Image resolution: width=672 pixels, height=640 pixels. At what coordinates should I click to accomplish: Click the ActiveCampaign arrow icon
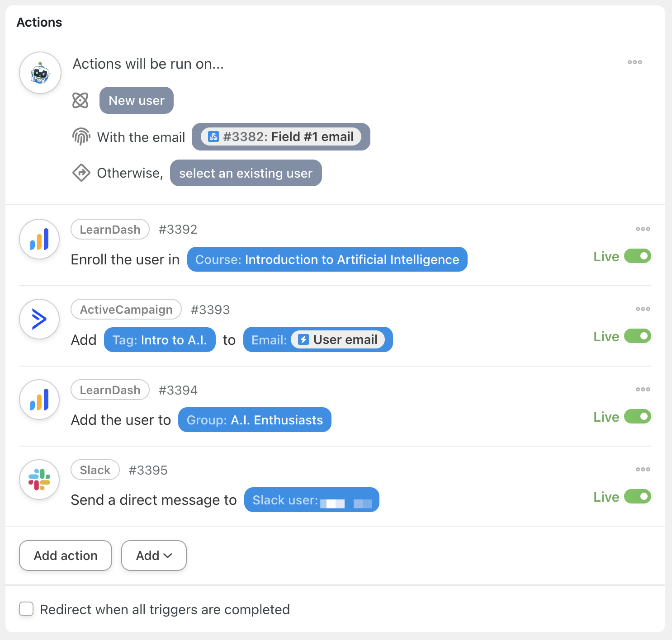pos(39,320)
